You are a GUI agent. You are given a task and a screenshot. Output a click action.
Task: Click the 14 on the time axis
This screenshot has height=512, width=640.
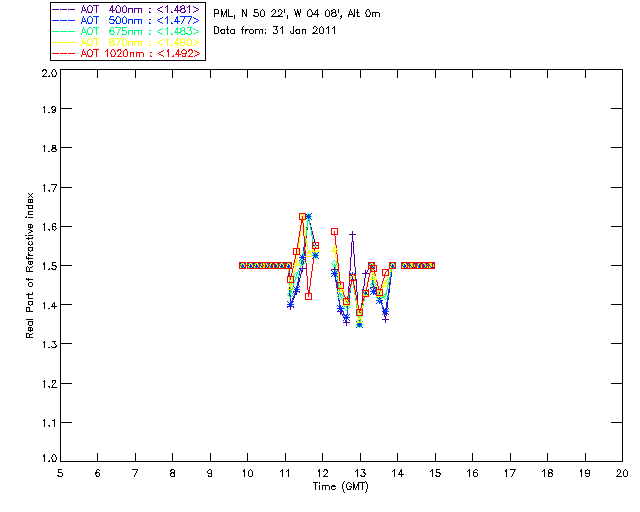398,473
